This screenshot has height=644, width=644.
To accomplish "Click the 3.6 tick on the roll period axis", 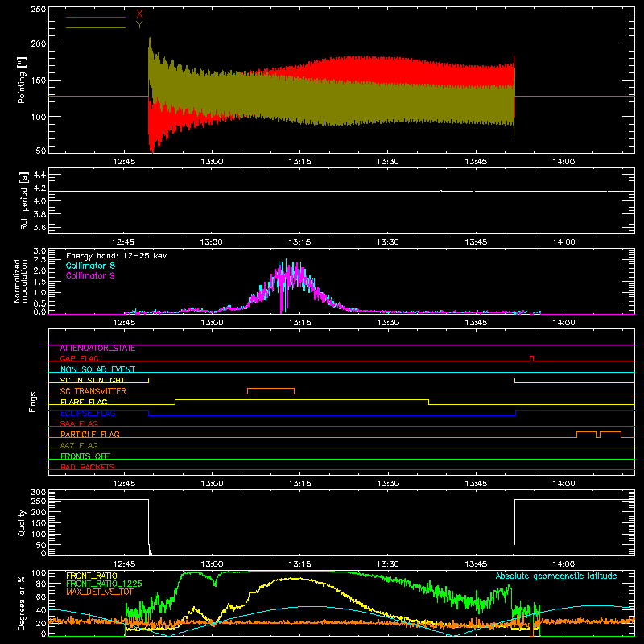I will [x=39, y=227].
